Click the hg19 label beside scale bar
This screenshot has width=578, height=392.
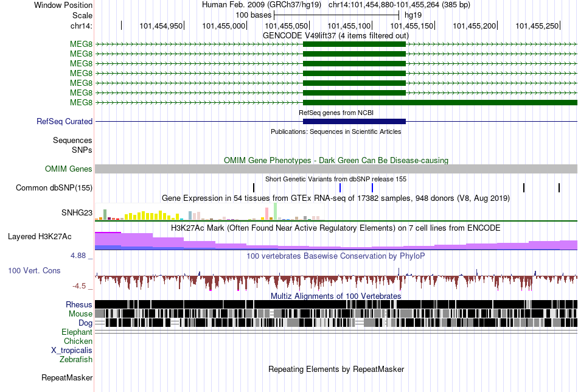[x=413, y=15]
